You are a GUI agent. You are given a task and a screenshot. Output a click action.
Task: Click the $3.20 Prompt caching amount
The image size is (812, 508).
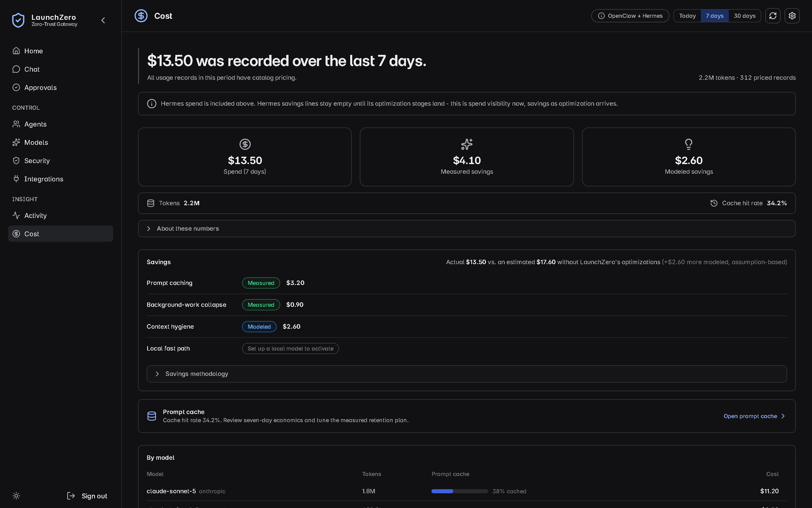[x=295, y=283]
